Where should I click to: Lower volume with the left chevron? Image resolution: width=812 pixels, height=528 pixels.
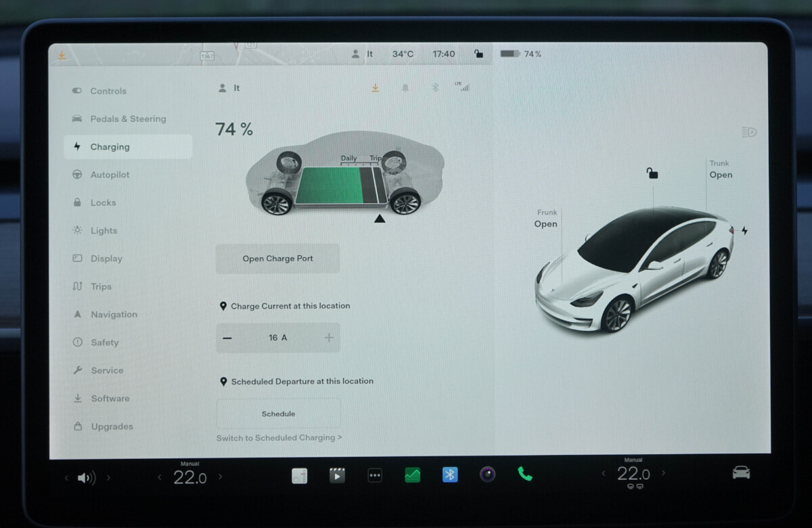[x=66, y=478]
